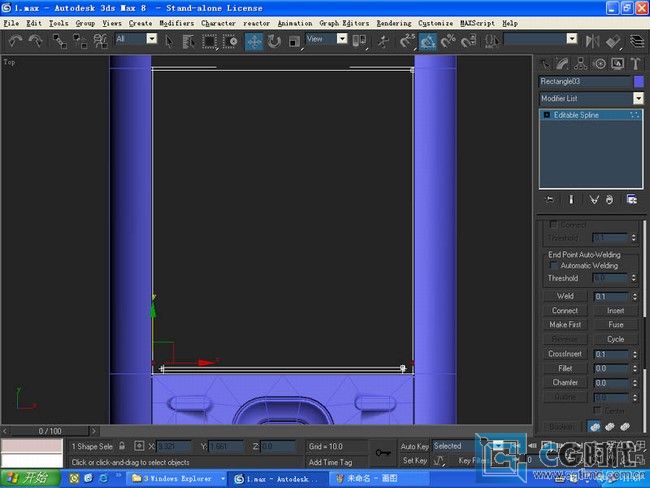Click the Select and Manipulate icon
650x488 pixels.
click(383, 41)
